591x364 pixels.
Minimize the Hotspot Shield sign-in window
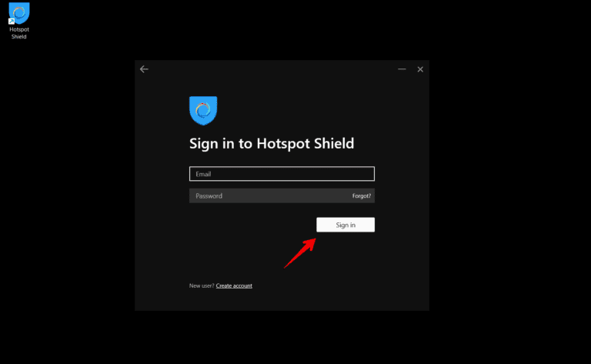(x=402, y=69)
